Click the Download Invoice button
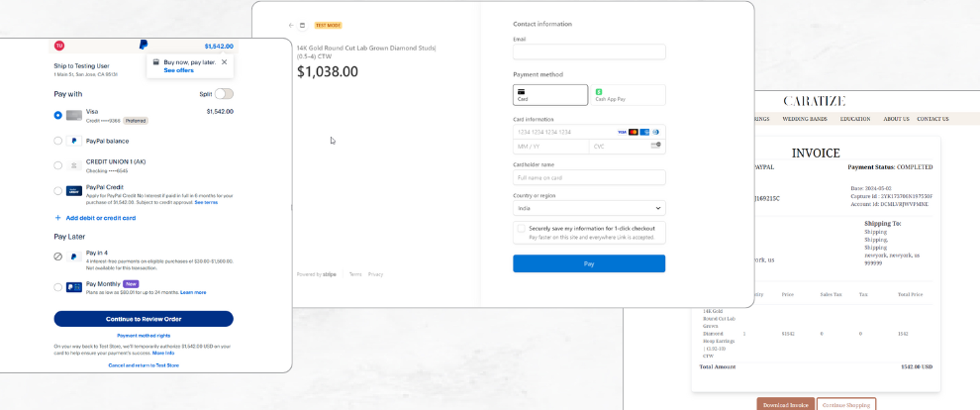 785,404
